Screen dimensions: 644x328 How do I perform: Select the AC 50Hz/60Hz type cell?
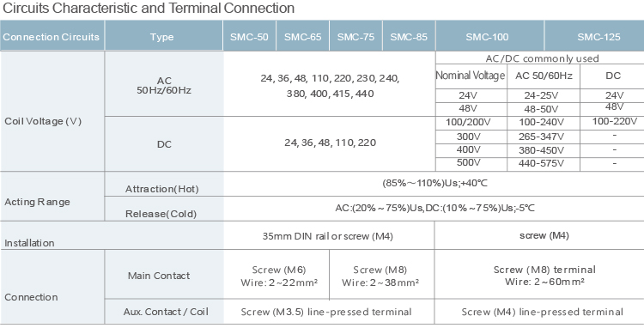click(164, 84)
